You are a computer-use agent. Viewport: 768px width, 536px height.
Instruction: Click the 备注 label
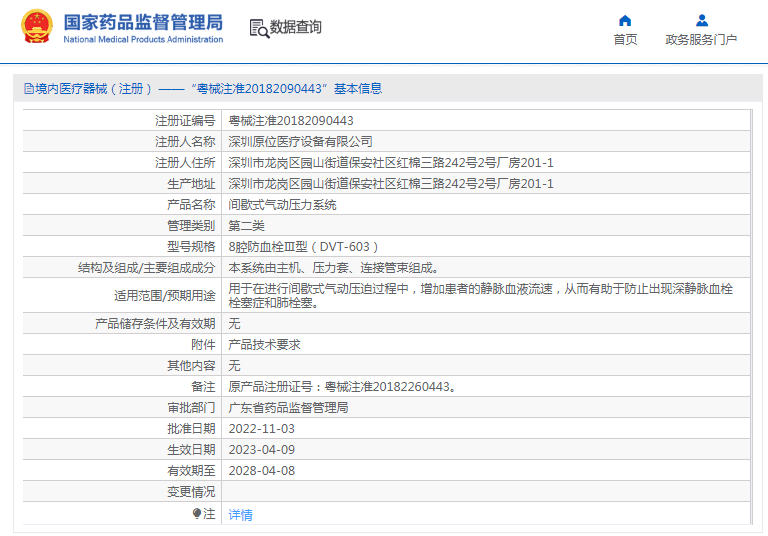pyautogui.click(x=203, y=387)
